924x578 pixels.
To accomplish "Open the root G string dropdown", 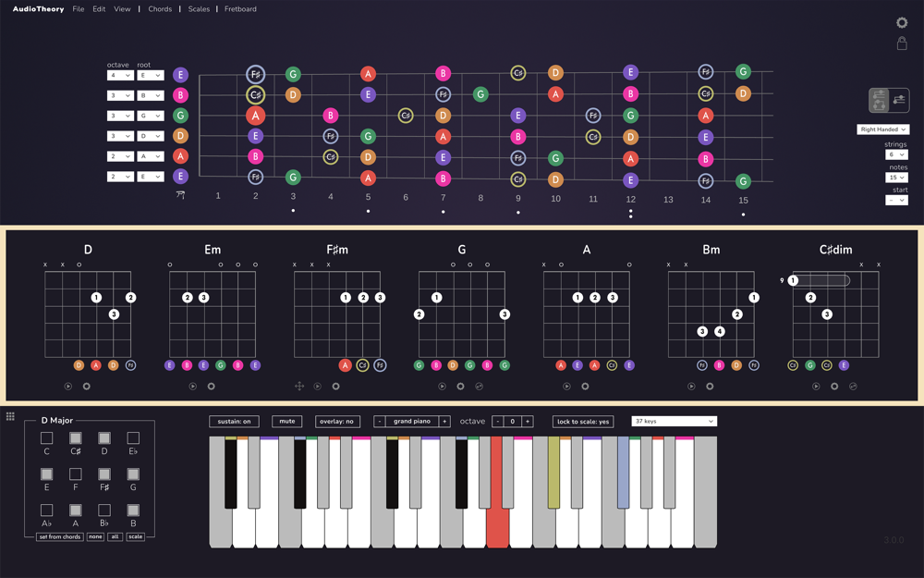I will [x=151, y=116].
